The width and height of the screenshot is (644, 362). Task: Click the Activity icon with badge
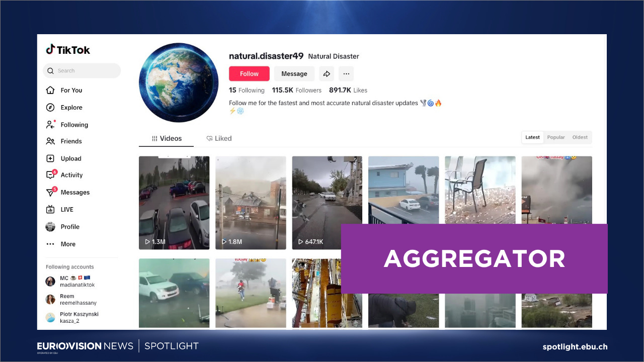tap(51, 174)
